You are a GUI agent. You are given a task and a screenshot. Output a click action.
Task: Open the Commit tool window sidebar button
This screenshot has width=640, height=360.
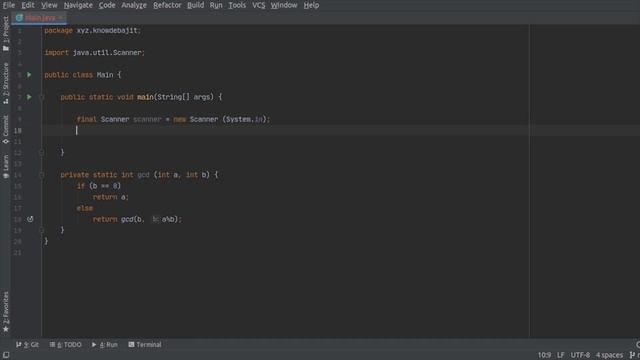(x=6, y=129)
